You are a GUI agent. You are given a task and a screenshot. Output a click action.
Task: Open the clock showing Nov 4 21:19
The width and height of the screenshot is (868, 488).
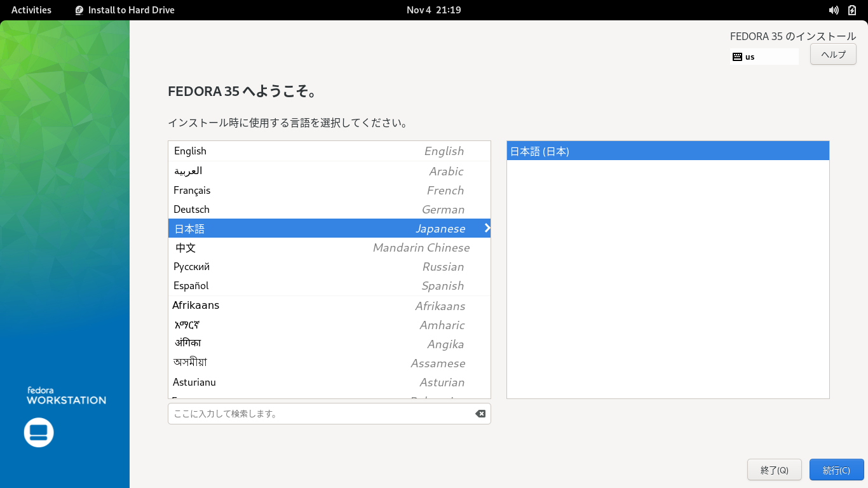point(434,10)
